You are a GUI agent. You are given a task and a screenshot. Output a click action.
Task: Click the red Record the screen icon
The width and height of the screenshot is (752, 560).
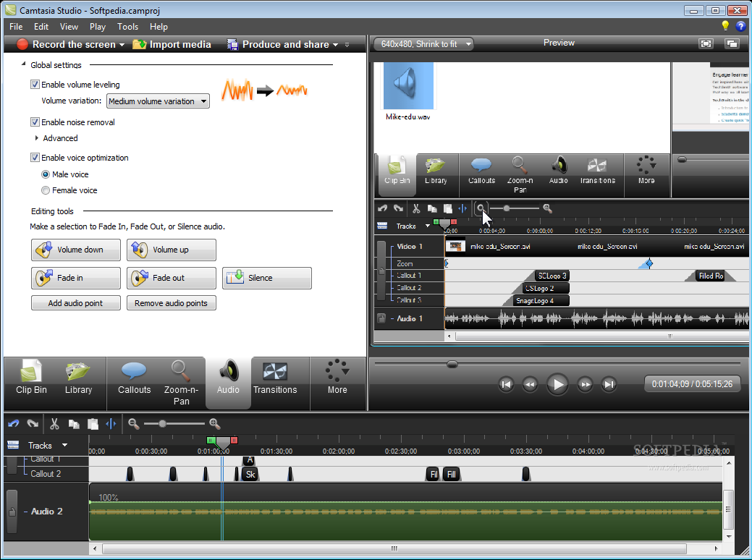point(22,44)
